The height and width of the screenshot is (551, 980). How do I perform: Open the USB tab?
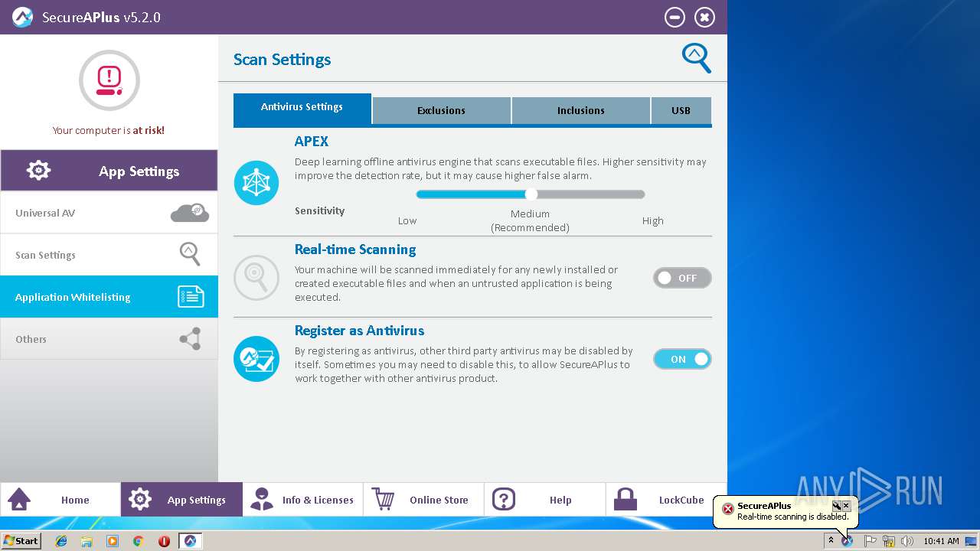tap(681, 110)
